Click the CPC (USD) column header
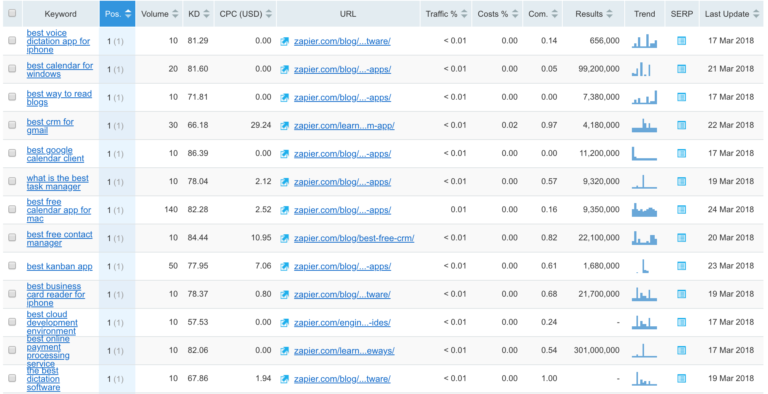 [x=245, y=14]
